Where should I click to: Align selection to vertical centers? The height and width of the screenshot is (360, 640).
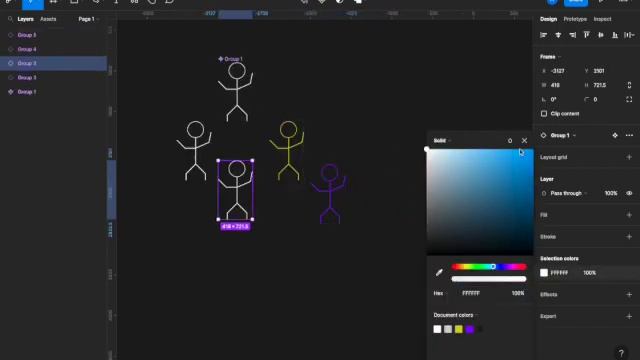[x=601, y=35]
